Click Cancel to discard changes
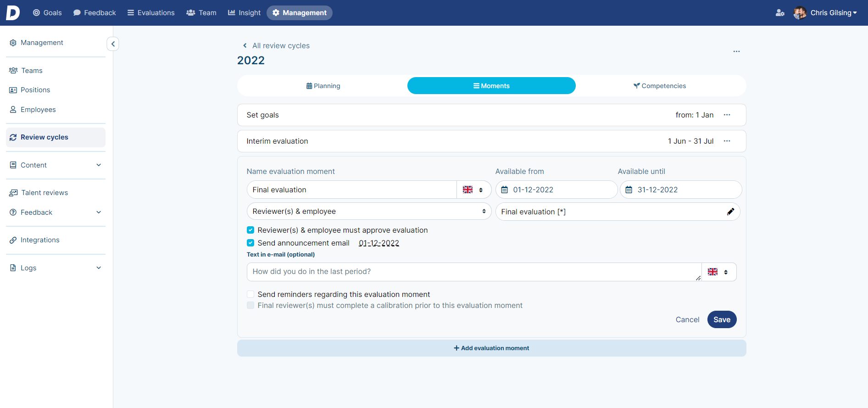 coord(687,320)
